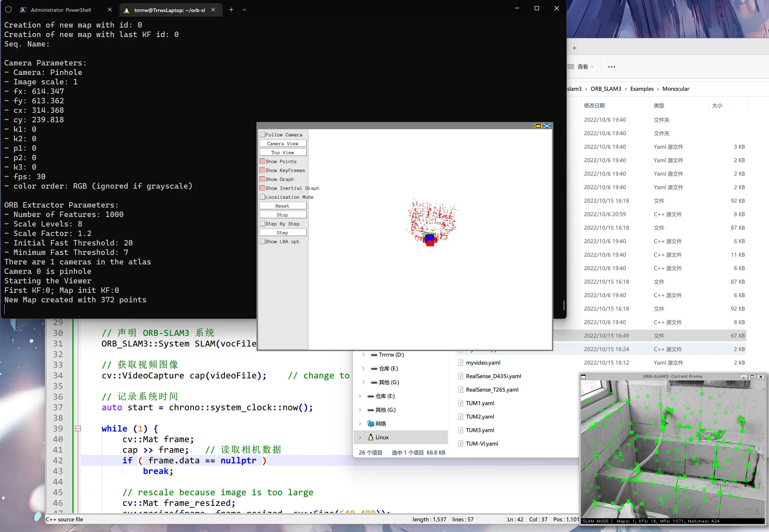This screenshot has width=769, height=532.
Task: Click Reset button in SLAM viewer
Action: pyautogui.click(x=282, y=206)
